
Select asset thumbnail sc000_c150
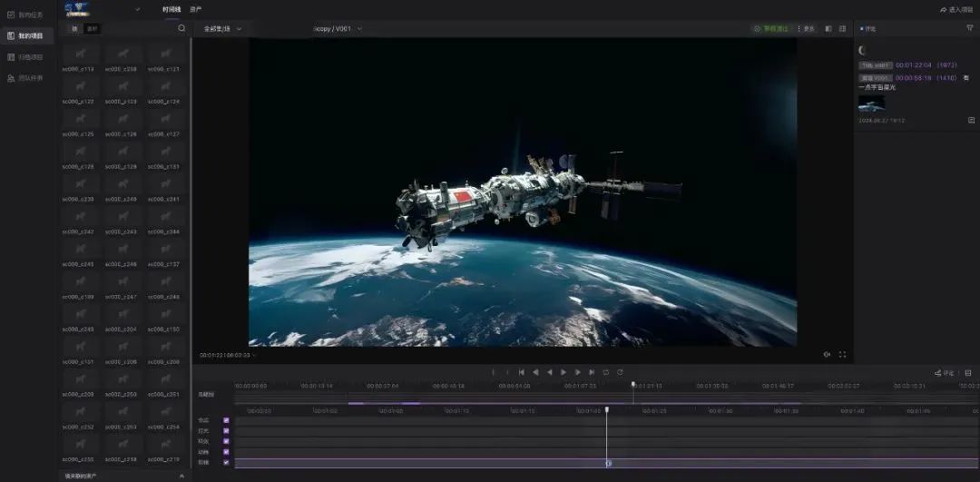click(x=164, y=314)
